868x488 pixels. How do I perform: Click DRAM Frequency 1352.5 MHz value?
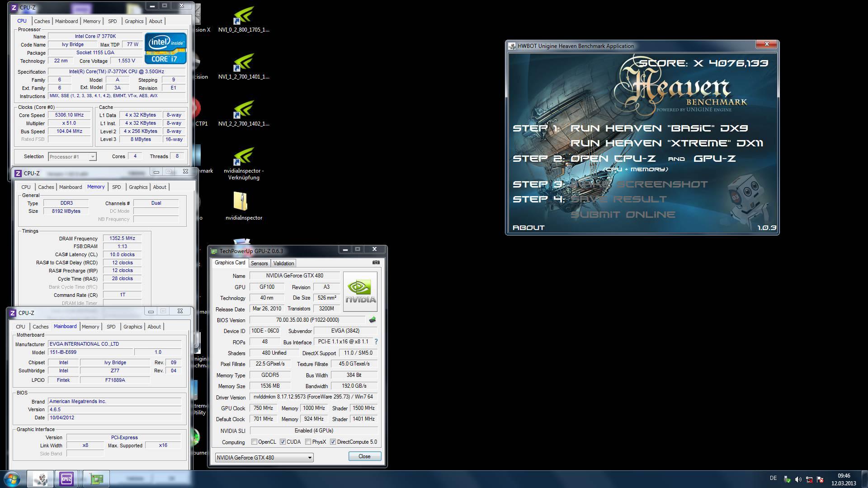(x=122, y=238)
